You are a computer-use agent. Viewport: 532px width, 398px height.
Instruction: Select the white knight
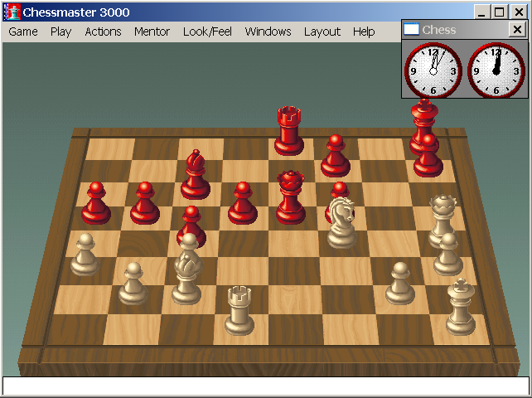[342, 222]
